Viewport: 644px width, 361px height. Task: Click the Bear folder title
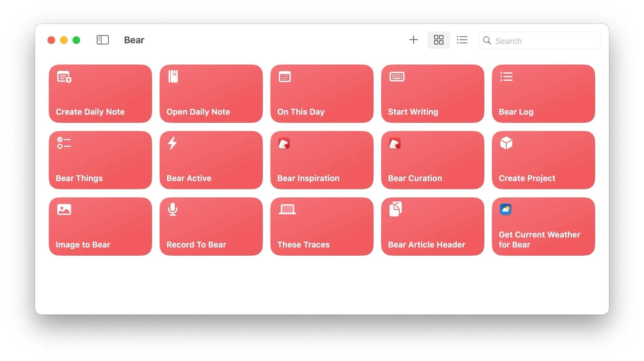pos(134,40)
